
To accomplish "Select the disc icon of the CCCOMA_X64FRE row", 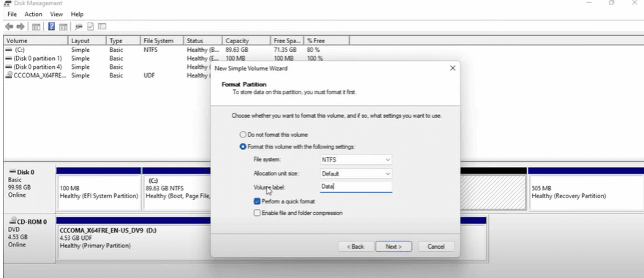I will pos(9,75).
